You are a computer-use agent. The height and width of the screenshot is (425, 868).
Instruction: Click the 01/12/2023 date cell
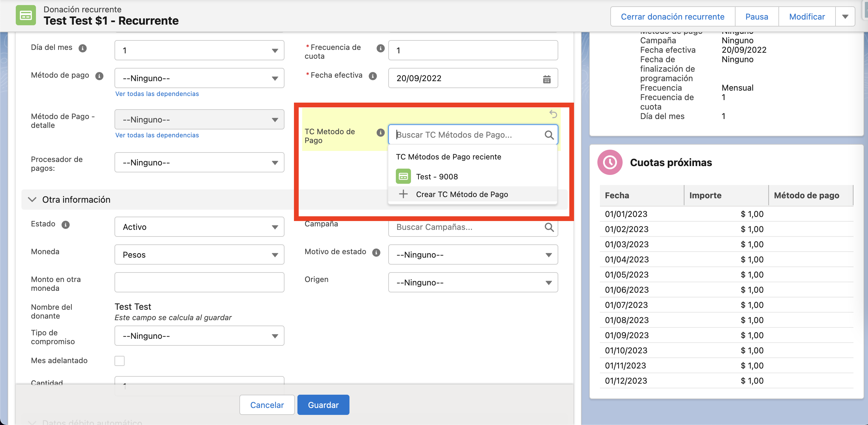pyautogui.click(x=626, y=381)
